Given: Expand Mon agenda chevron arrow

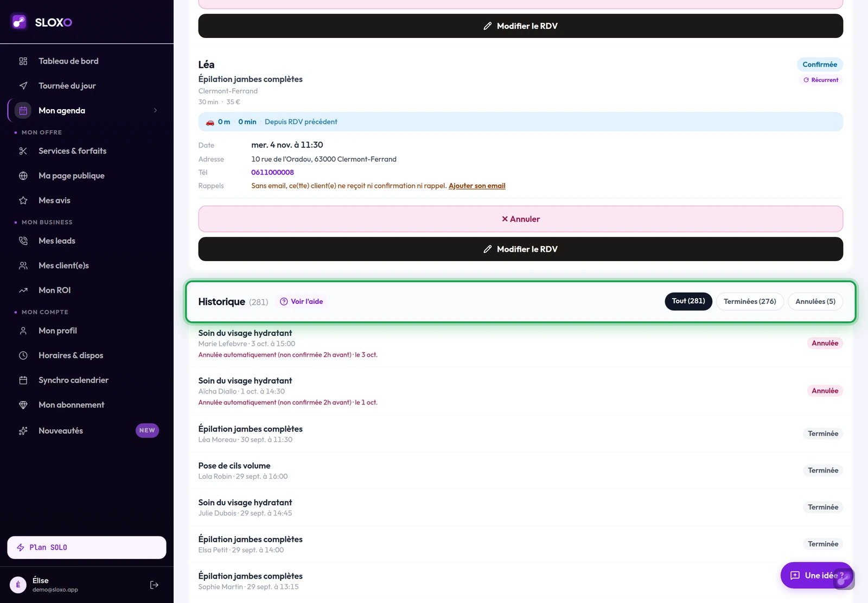Looking at the screenshot, I should pos(156,111).
